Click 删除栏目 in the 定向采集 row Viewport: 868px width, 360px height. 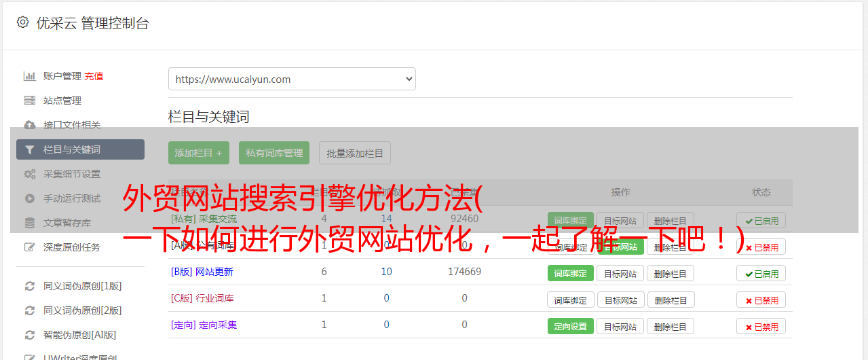coord(671,326)
